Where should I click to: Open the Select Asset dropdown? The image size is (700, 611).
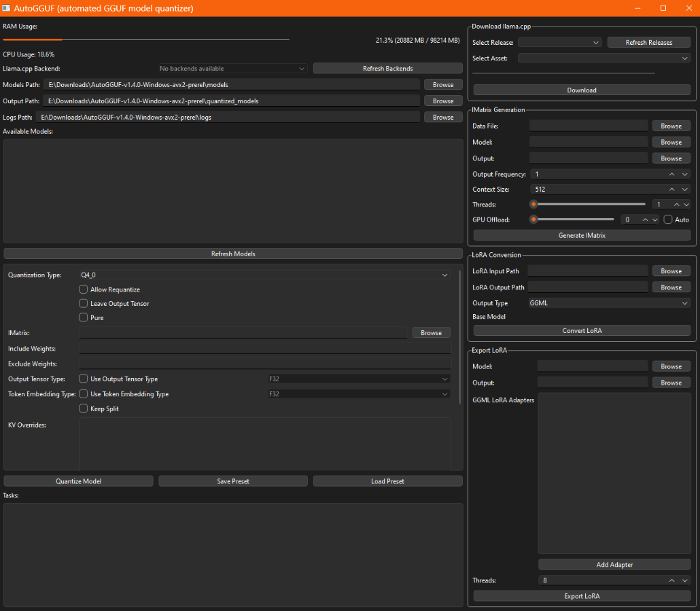pos(604,58)
